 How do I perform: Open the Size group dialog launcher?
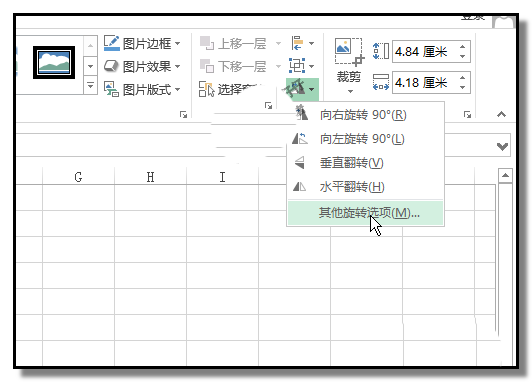coord(468,115)
